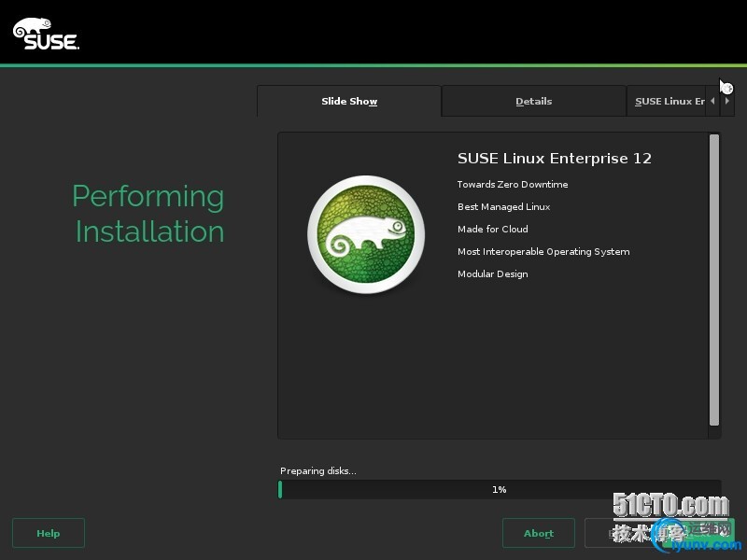The width and height of the screenshot is (747, 560).
Task: Click the 'SUSE Linux Enterprise 12' slide title
Action: pos(554,159)
